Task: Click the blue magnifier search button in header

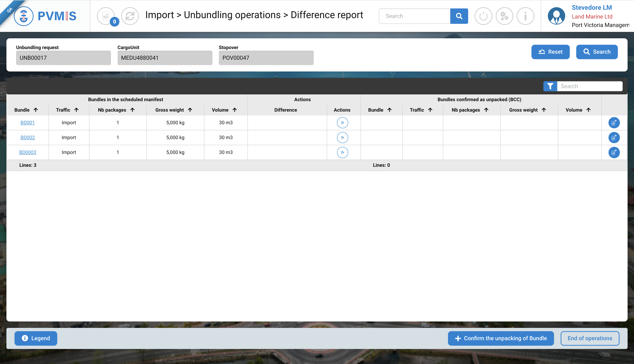Action: tap(459, 16)
